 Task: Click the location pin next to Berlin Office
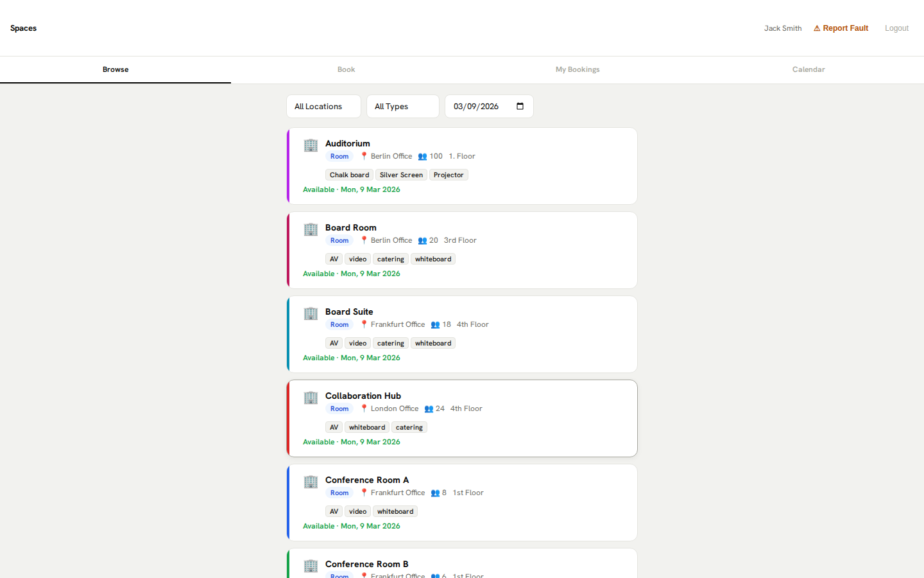365,156
